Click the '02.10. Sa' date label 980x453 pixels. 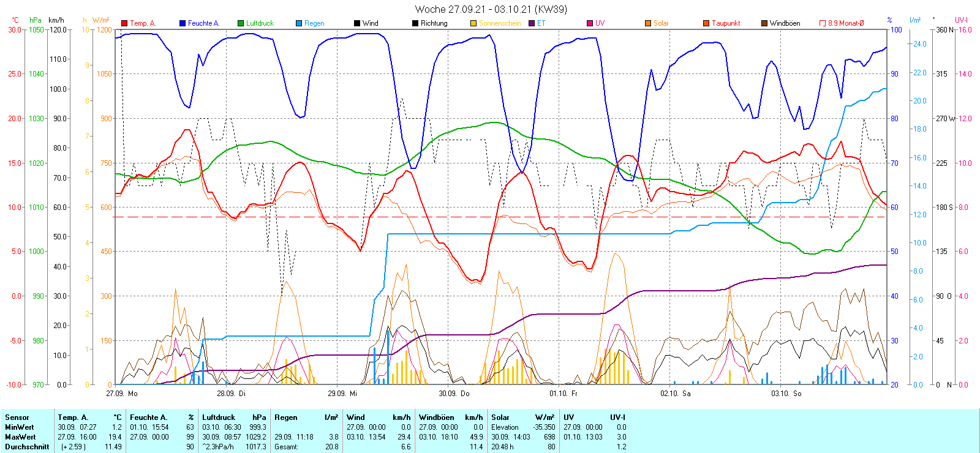(x=675, y=394)
